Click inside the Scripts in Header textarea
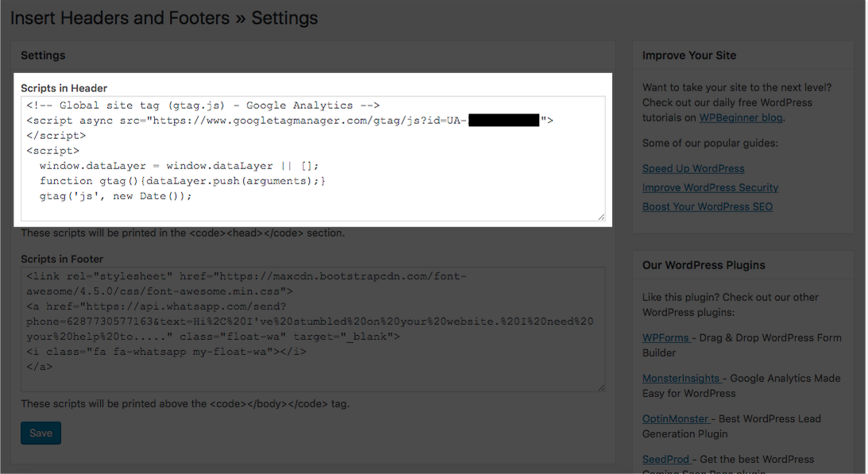The width and height of the screenshot is (868, 474). (313, 158)
